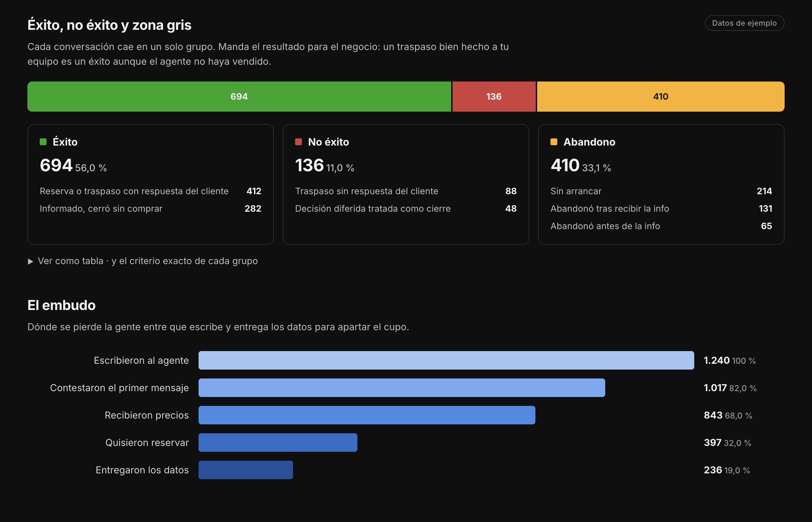The width and height of the screenshot is (812, 522).
Task: Click the 'Entregaron los datos' funnel bar
Action: pos(245,470)
